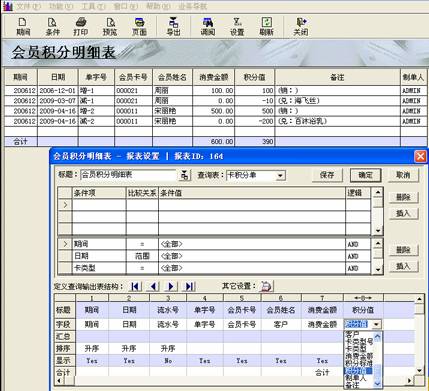
Task: Open the 条件 conditions toolbar icon
Action: pyautogui.click(x=52, y=27)
